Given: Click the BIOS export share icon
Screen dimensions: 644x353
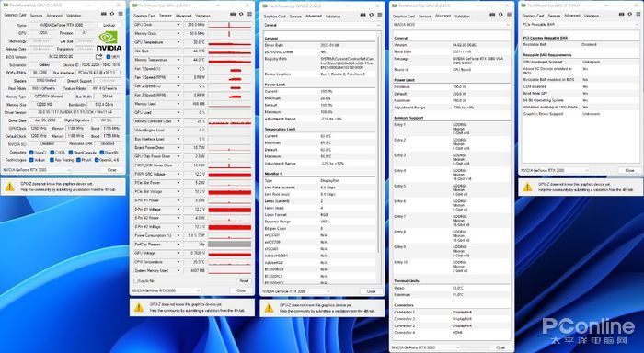Looking at the screenshot, I should tap(99, 57).
